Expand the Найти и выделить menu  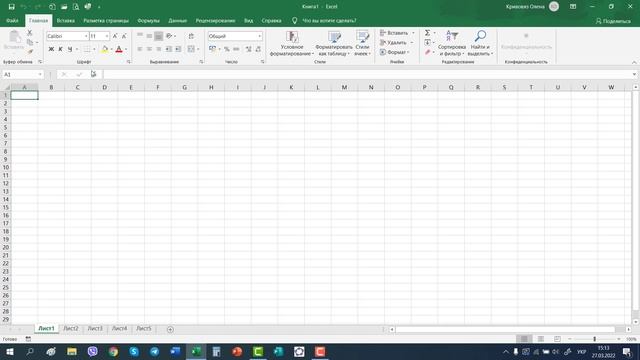tap(480, 44)
